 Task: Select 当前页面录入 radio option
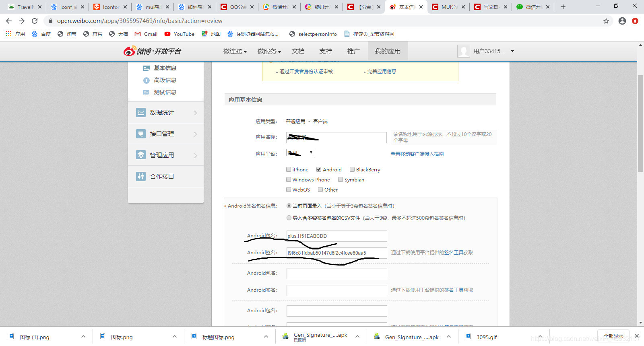point(289,206)
